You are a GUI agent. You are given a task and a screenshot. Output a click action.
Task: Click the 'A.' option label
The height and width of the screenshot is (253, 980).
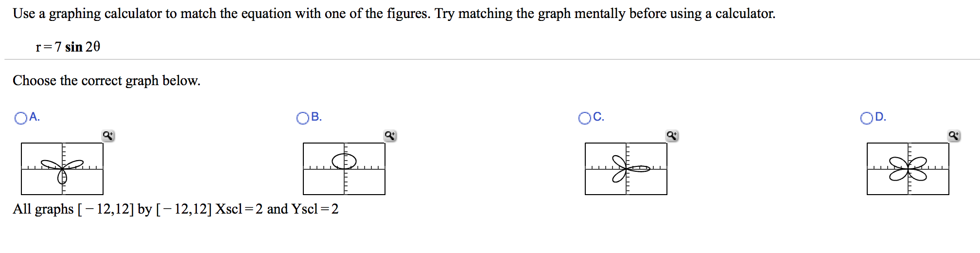(35, 117)
